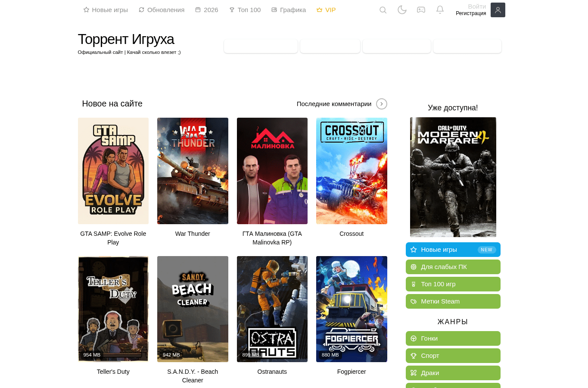588x388 pixels.
Task: Open Fogpiercer game cover
Action: (352, 309)
